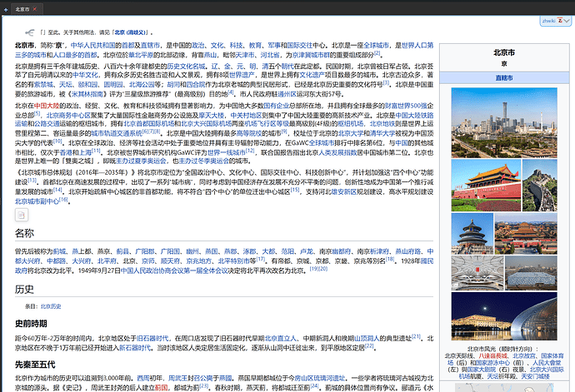The image size is (575, 392).
Task: Follow the 旧石器时代 link
Action: (x=152, y=338)
